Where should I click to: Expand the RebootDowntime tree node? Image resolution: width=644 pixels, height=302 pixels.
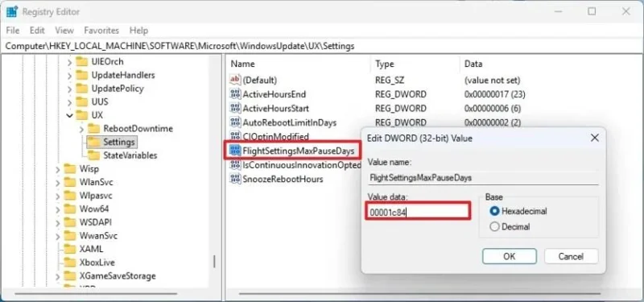[81, 129]
